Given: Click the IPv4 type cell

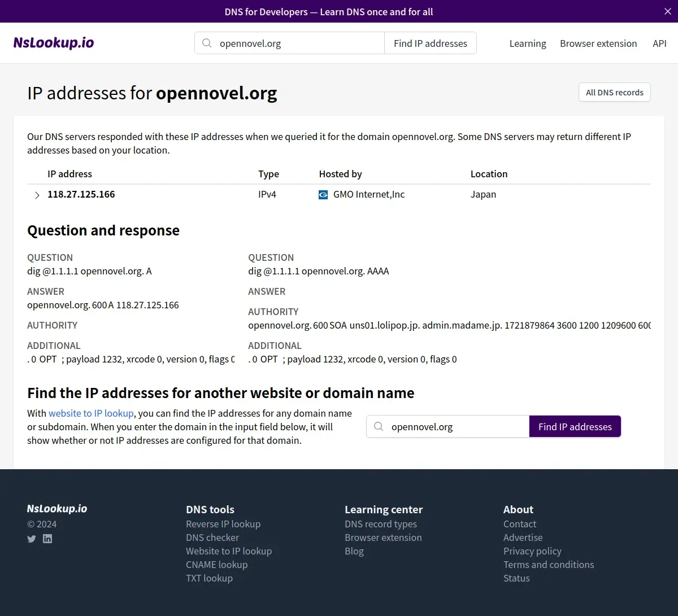Looking at the screenshot, I should (267, 194).
